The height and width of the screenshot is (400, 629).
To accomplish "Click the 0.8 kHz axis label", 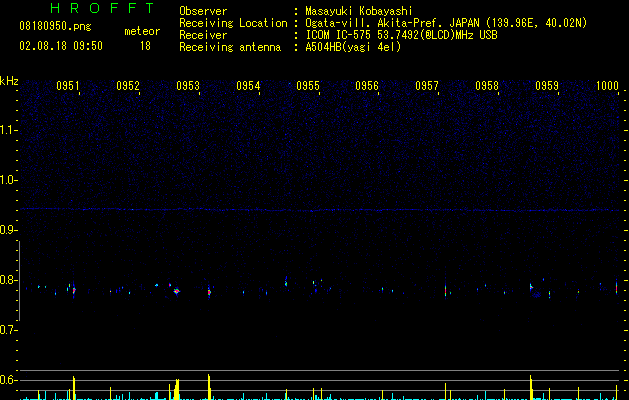I will click(x=7, y=280).
